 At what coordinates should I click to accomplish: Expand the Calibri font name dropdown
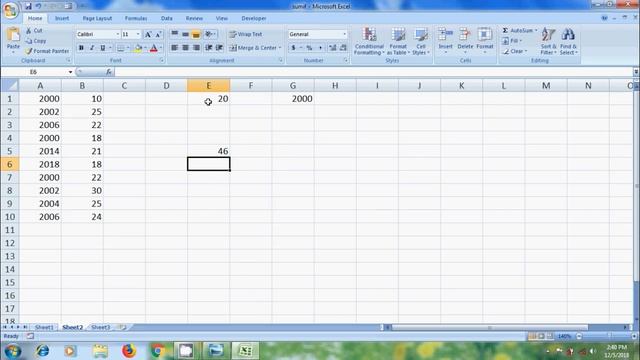point(118,34)
